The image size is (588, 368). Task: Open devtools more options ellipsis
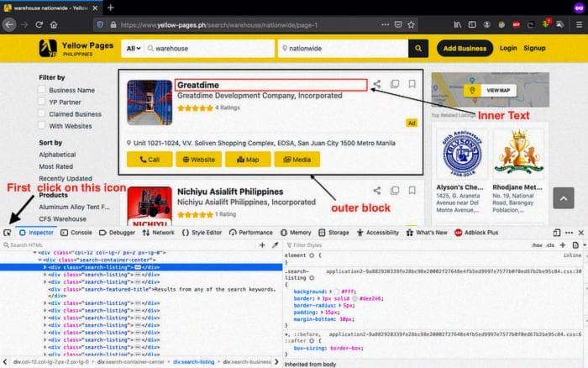[569, 233]
